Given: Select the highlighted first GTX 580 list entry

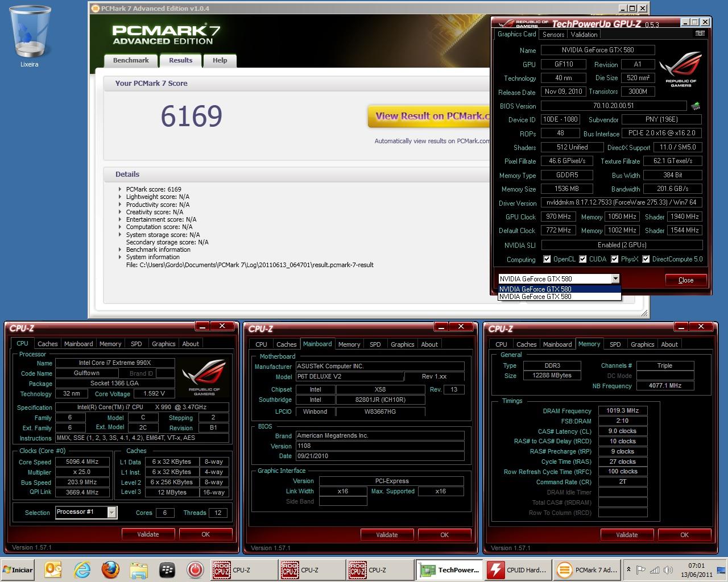Looking at the screenshot, I should coord(559,289).
